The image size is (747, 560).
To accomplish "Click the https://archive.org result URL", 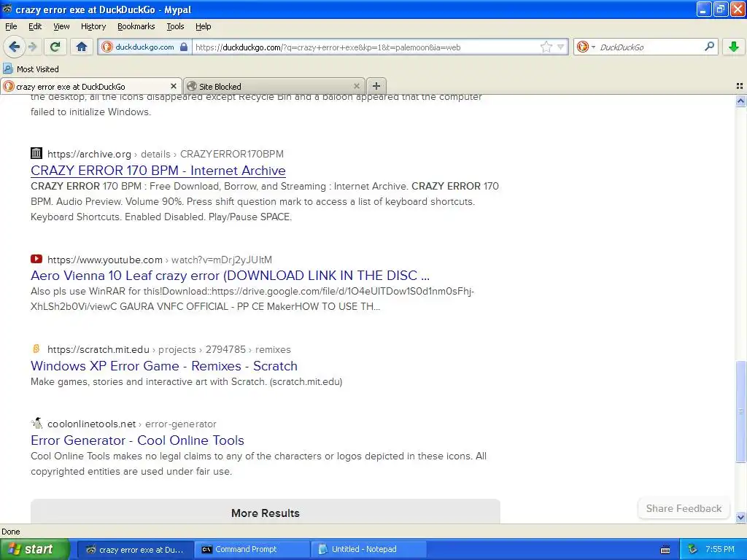I will coord(89,154).
